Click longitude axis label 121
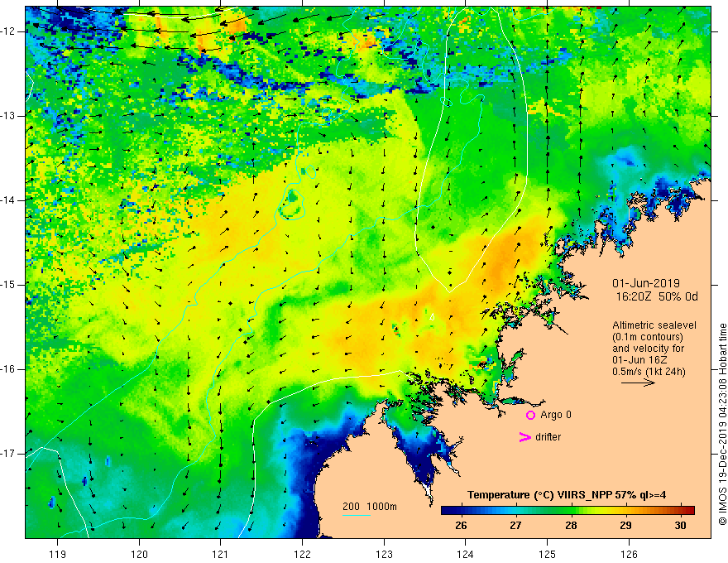This screenshot has height=563, width=728. pos(221,554)
